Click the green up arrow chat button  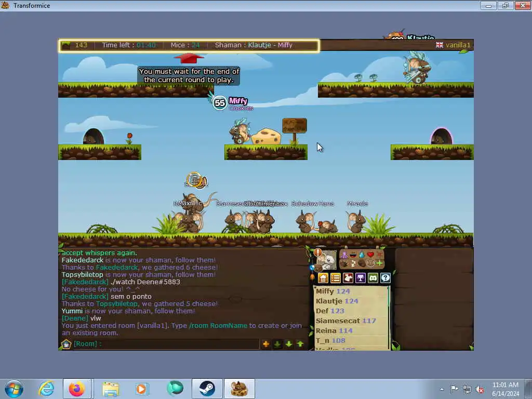(x=300, y=344)
